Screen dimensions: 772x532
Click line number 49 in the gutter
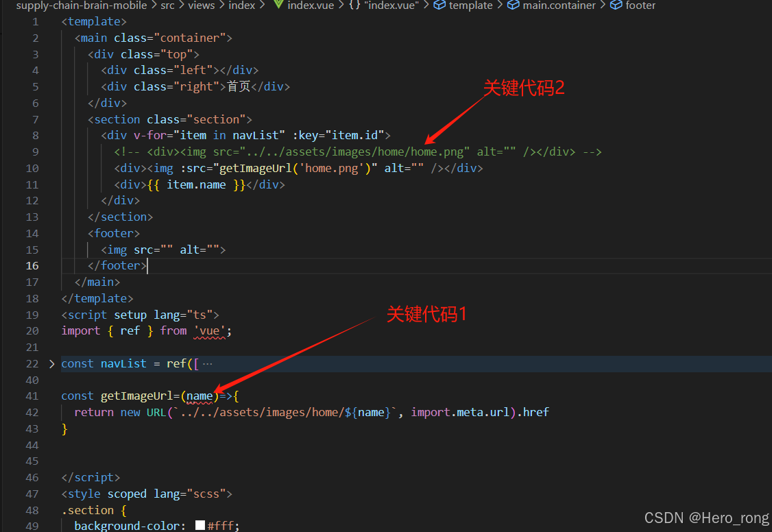[x=32, y=526]
